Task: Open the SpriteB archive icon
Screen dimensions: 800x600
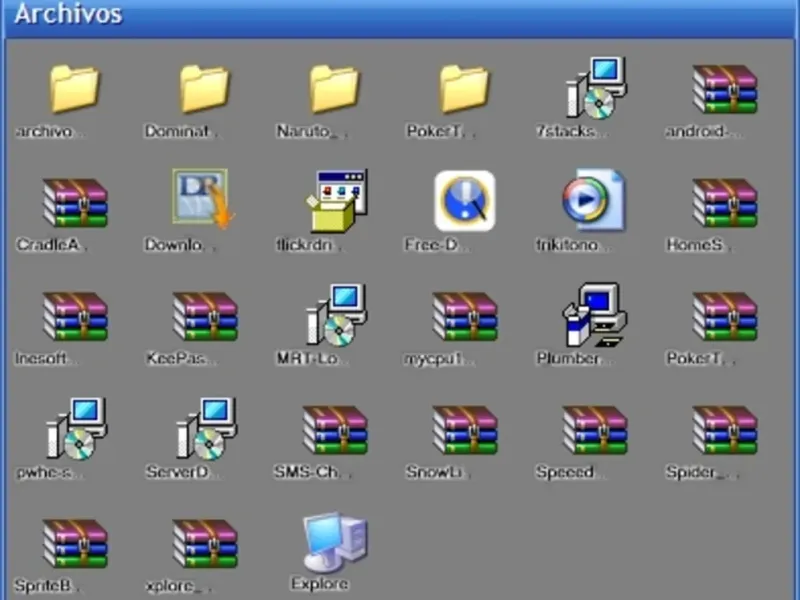Action: coord(75,544)
